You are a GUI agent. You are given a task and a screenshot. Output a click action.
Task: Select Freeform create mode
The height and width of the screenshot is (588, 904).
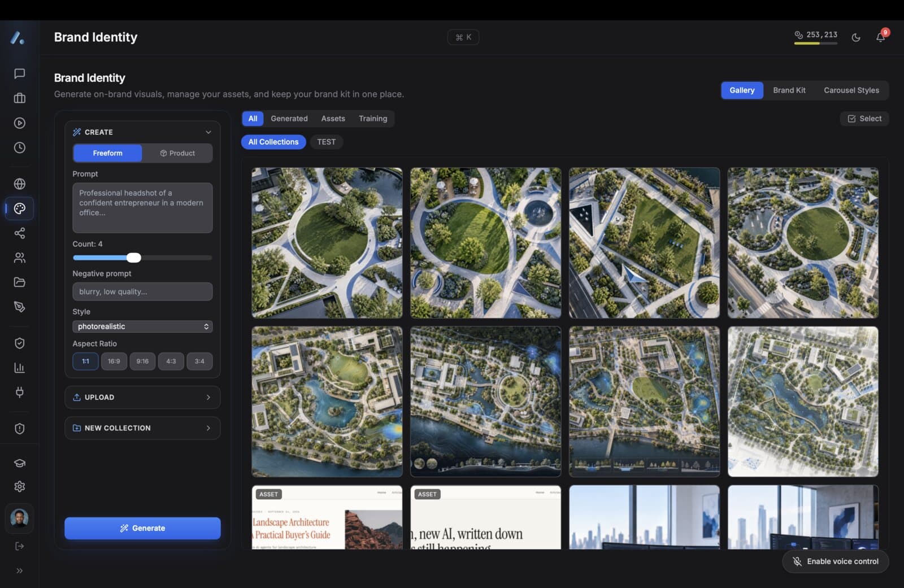(x=107, y=153)
